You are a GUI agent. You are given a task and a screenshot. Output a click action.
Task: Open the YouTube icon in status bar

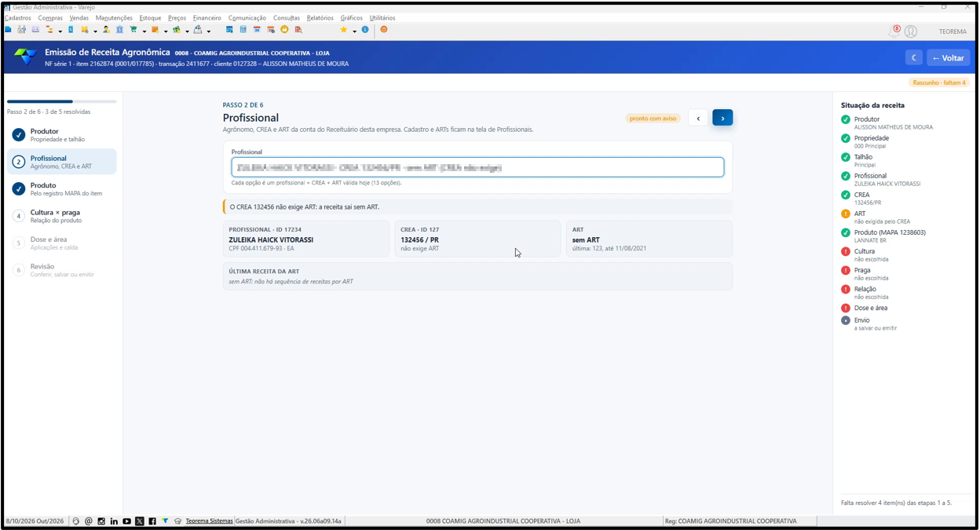tap(126, 521)
